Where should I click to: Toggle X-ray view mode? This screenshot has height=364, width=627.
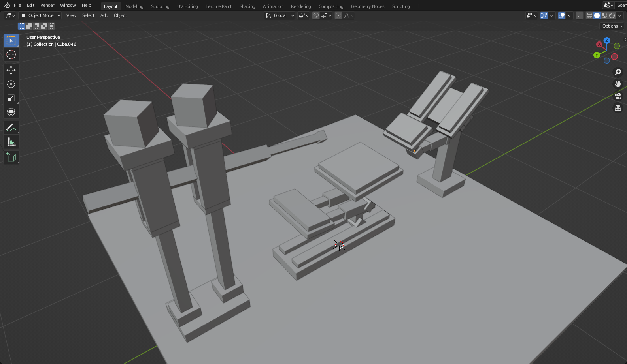pos(579,15)
